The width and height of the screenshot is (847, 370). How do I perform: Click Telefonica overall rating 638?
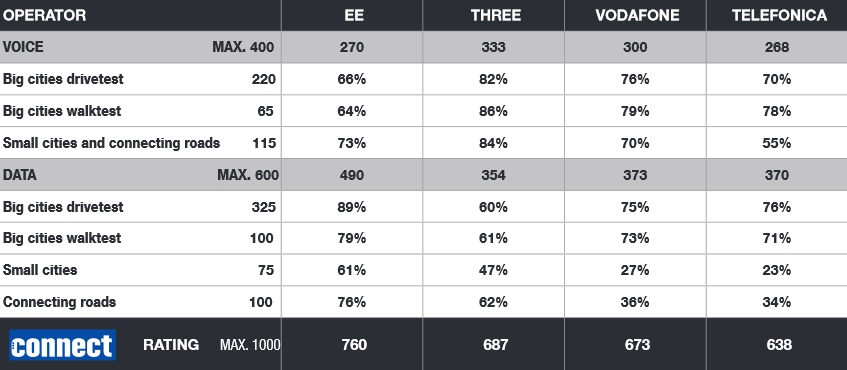point(779,345)
